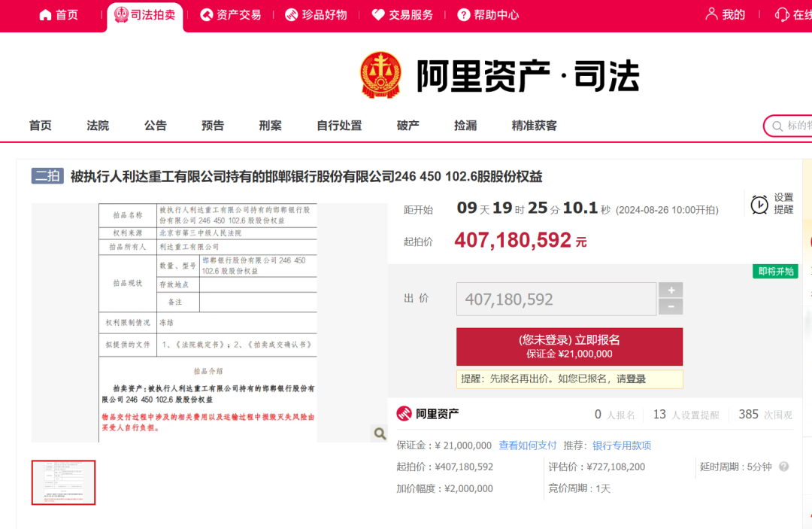Click the 竞价周期 1天 text
This screenshot has height=529, width=812.
click(x=580, y=488)
